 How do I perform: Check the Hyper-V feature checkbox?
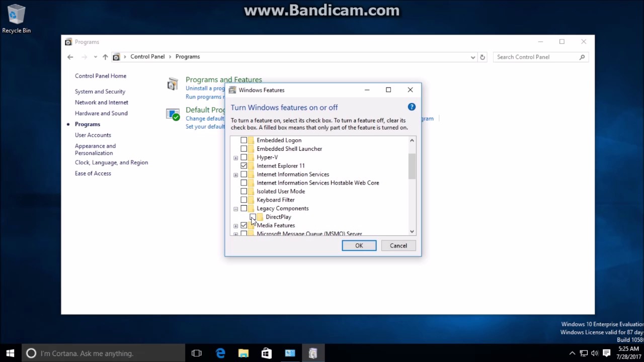tap(244, 157)
